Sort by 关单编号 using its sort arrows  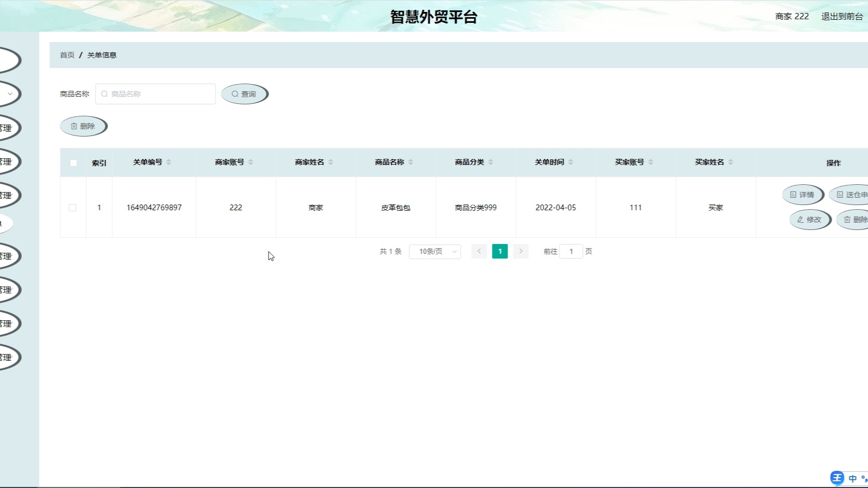point(168,162)
